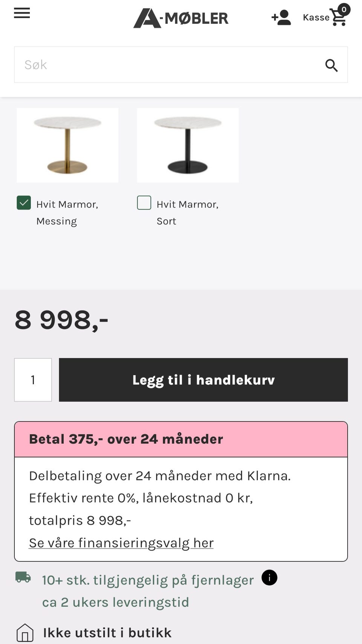
Task: Select the brass base table thumbnail
Action: point(67,145)
